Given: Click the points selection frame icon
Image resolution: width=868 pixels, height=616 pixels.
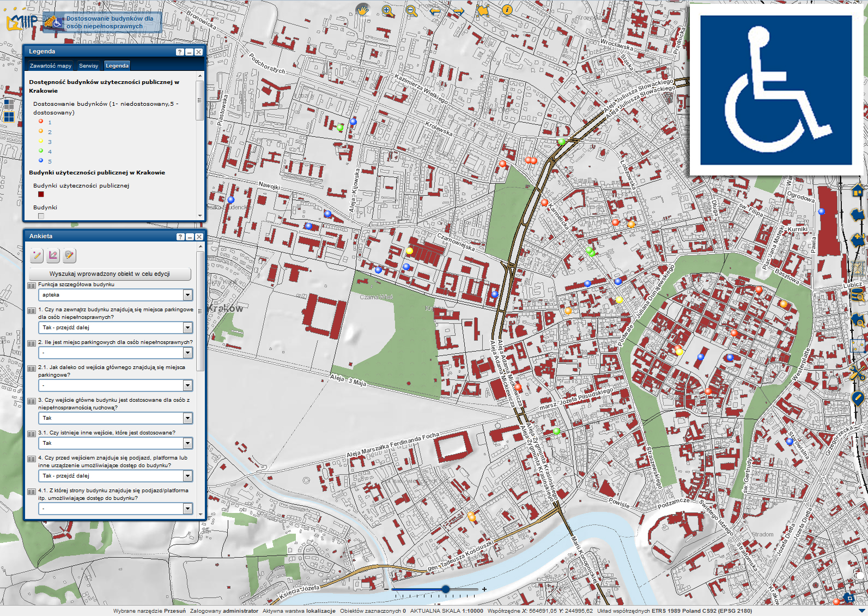Looking at the screenshot, I should tap(858, 346).
